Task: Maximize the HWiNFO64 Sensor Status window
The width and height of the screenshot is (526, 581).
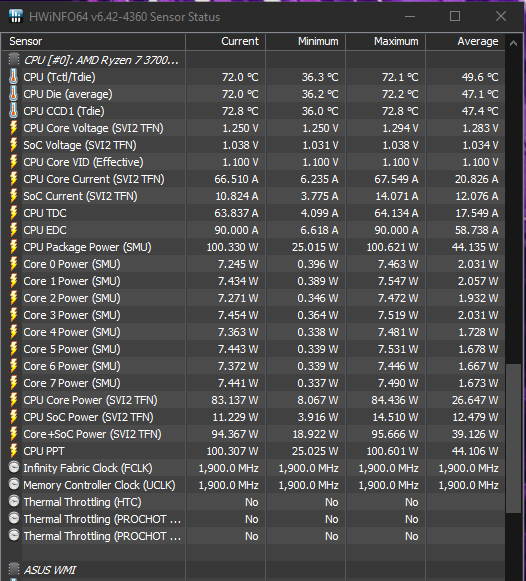Action: click(455, 16)
